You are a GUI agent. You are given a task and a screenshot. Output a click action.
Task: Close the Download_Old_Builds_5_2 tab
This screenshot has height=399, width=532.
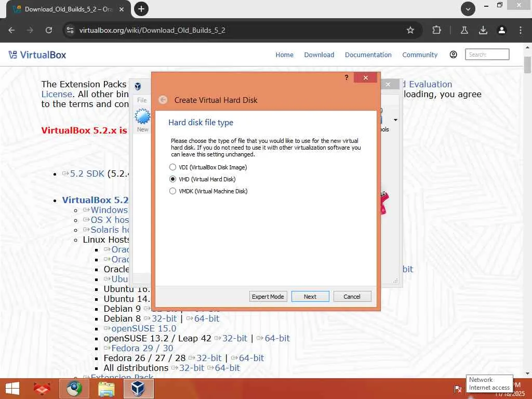click(x=122, y=9)
